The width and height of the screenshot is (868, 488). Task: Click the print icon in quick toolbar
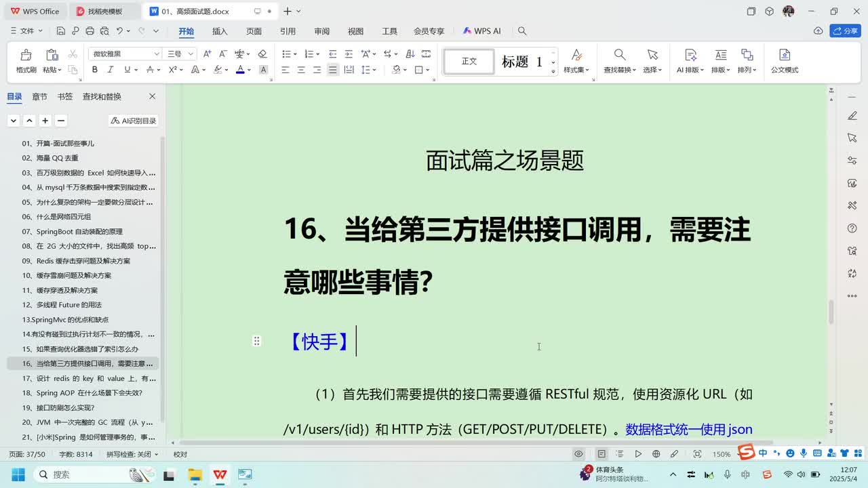[x=90, y=31]
